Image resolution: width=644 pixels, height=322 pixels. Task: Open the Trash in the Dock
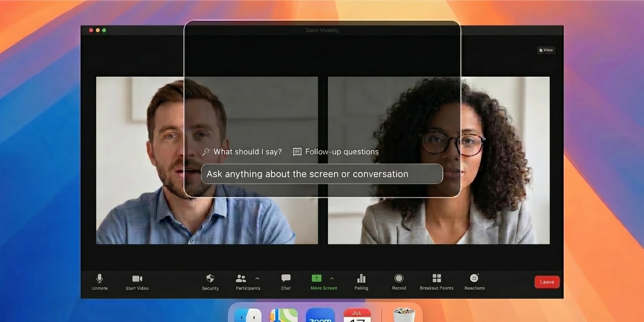(404, 315)
